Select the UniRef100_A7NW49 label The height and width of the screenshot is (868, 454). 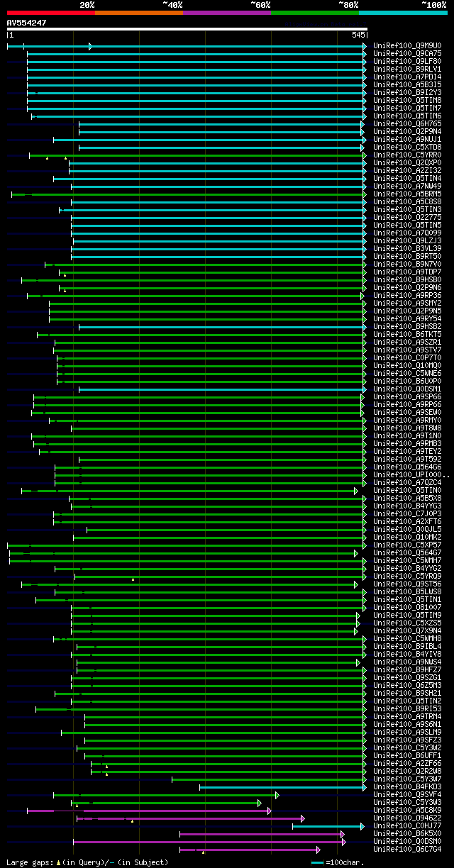[x=407, y=187]
